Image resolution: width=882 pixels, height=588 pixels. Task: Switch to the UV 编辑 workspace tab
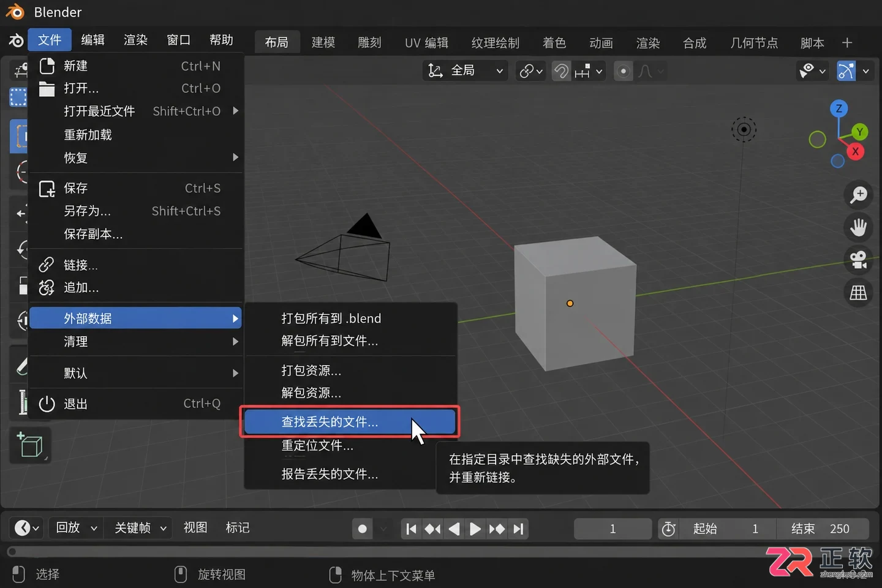click(x=426, y=42)
